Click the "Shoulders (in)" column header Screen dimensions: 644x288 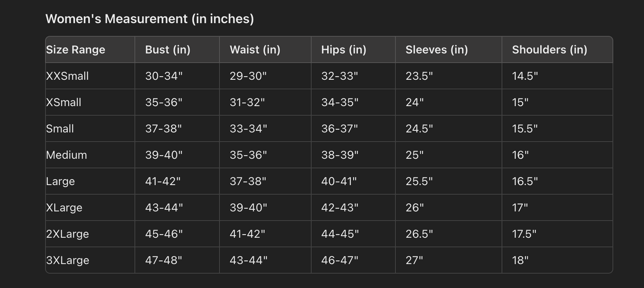point(550,49)
